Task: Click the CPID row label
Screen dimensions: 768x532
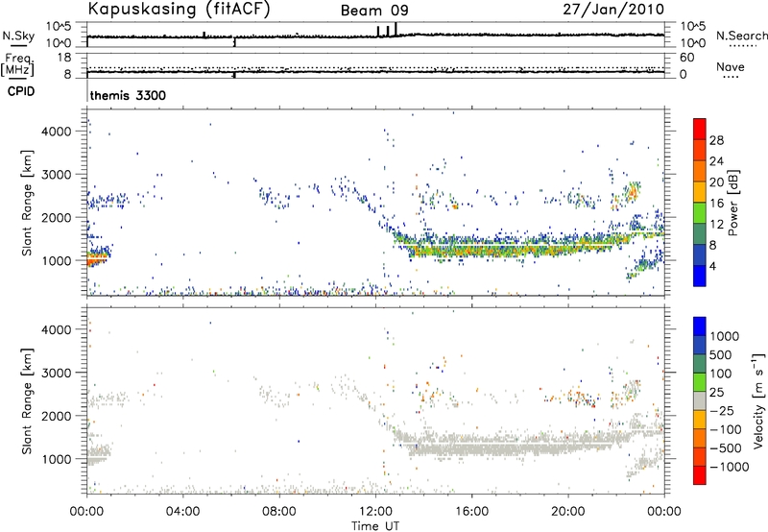Action: (21, 91)
